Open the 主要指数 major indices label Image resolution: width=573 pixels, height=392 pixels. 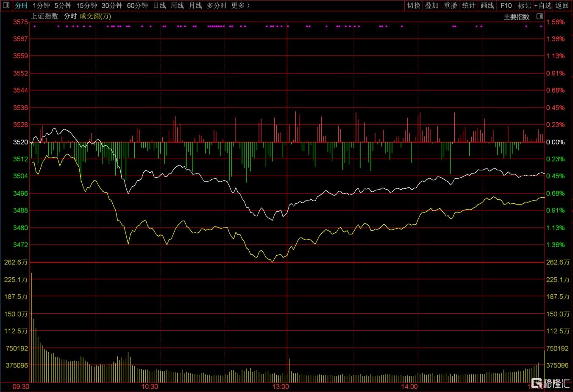pos(517,17)
